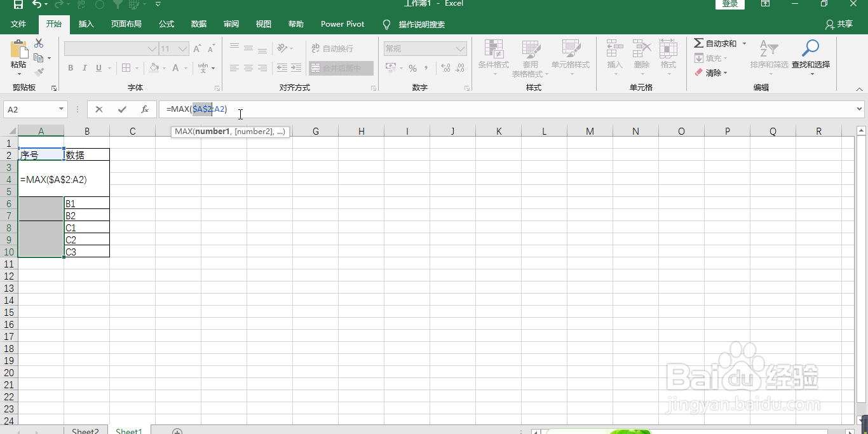Toggle Underline formatting
The height and width of the screenshot is (434, 868).
click(98, 68)
